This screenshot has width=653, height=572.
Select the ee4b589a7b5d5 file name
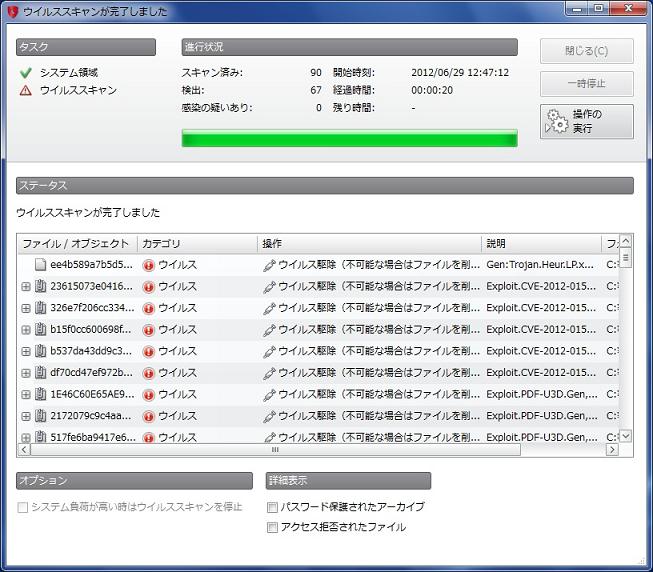[92, 265]
